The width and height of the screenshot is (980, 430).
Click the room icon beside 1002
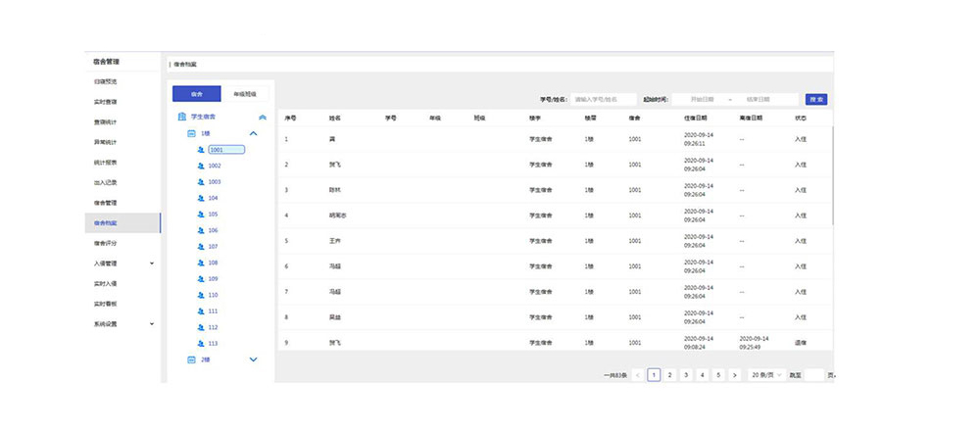[x=201, y=166]
